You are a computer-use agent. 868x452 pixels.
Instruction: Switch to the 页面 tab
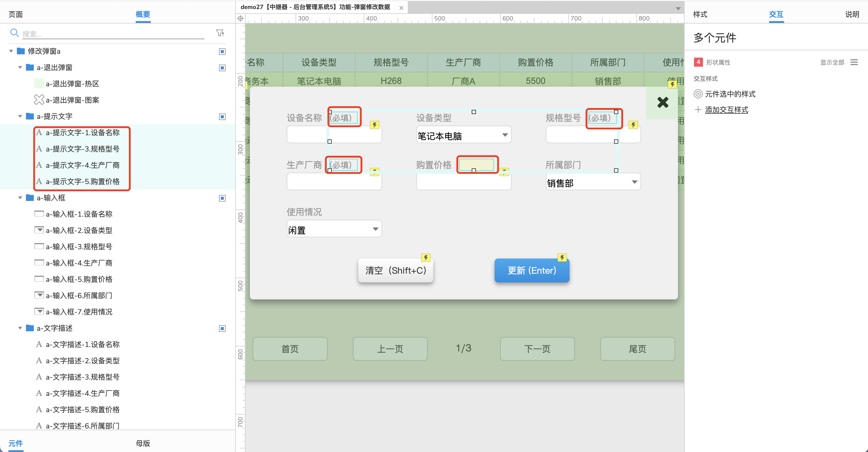15,14
